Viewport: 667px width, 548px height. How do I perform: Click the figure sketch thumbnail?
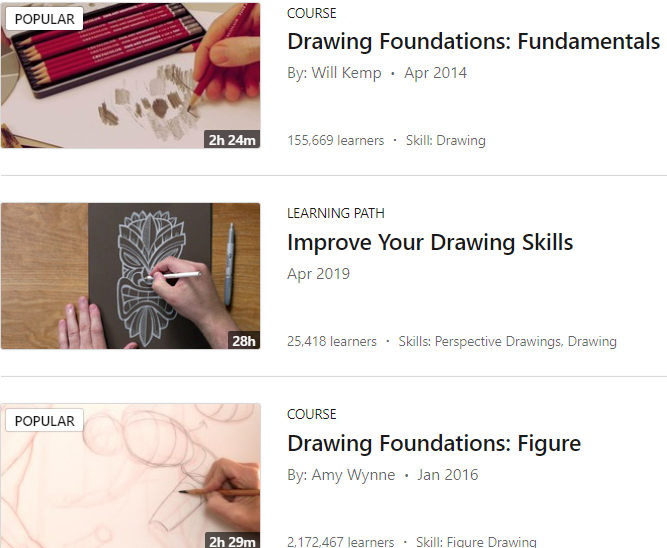pyautogui.click(x=131, y=476)
